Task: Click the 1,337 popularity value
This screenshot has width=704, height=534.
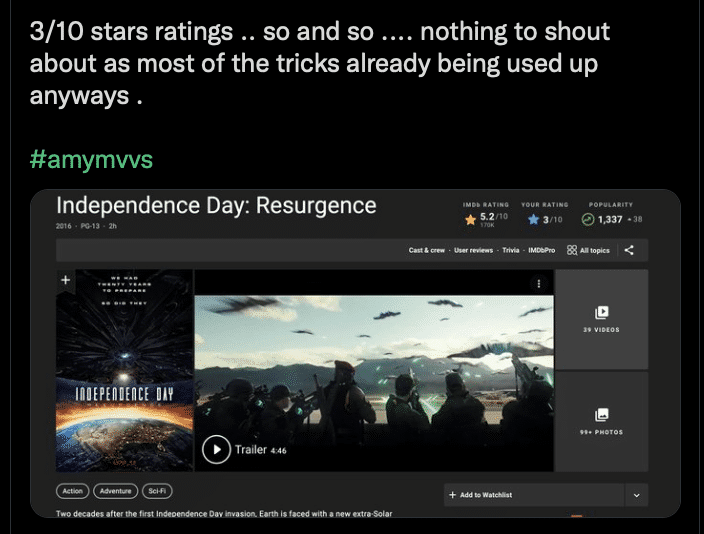Action: [x=610, y=220]
